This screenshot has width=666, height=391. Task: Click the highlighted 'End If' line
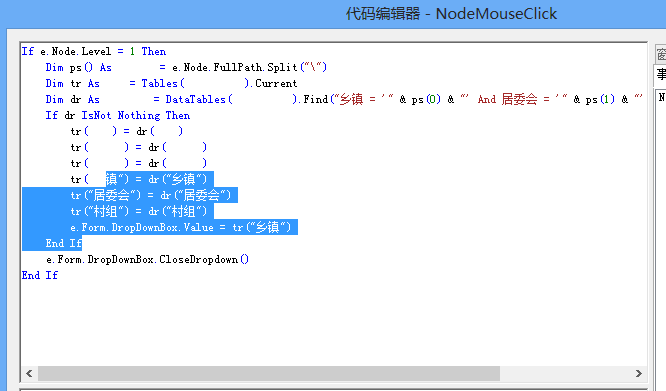pos(64,243)
